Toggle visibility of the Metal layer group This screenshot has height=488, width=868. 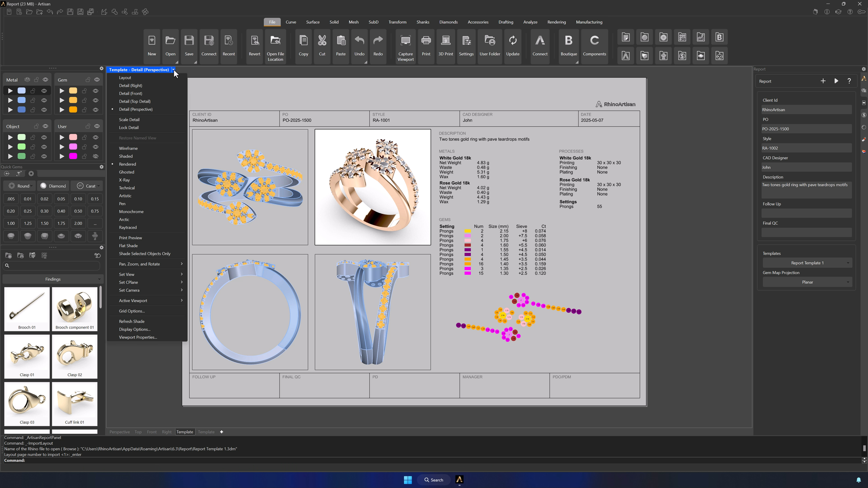pos(45,80)
